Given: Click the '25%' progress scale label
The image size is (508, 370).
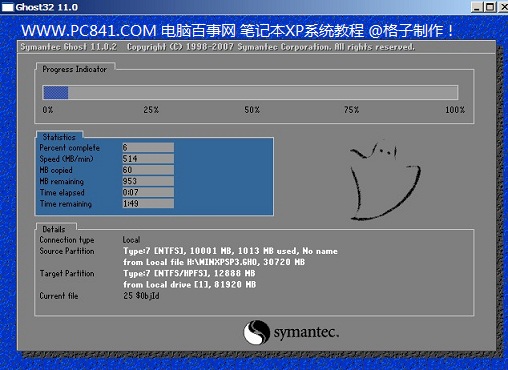Looking at the screenshot, I should 151,110.
